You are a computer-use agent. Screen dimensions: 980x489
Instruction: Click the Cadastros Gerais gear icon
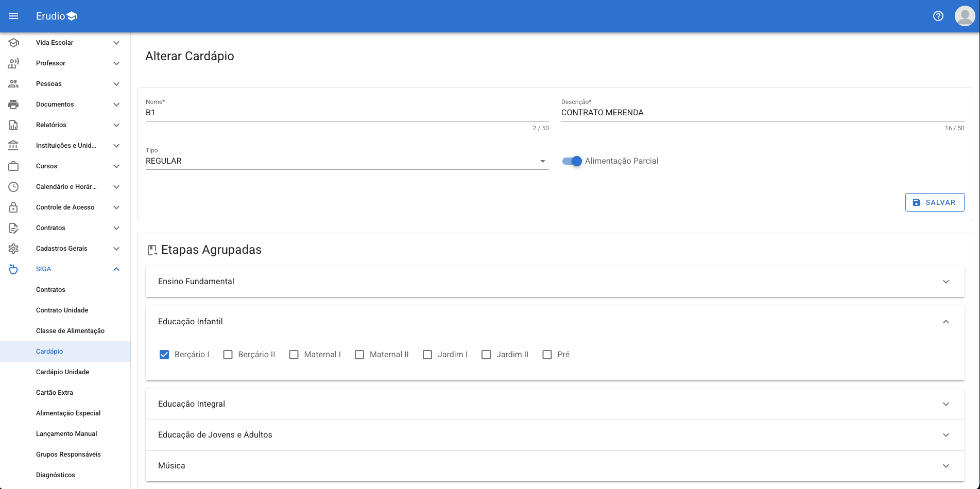13,249
